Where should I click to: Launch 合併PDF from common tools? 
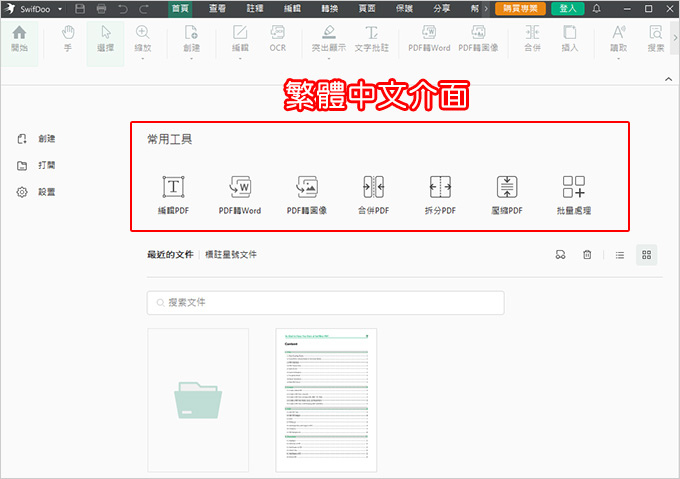(373, 195)
